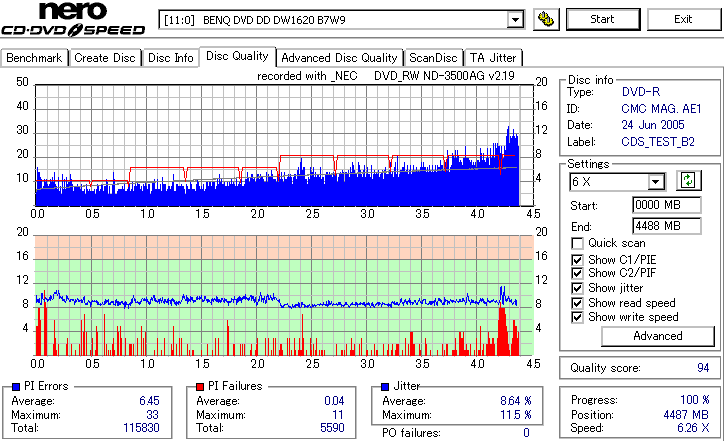Click the blue PI Errors legend square

pyautogui.click(x=16, y=387)
